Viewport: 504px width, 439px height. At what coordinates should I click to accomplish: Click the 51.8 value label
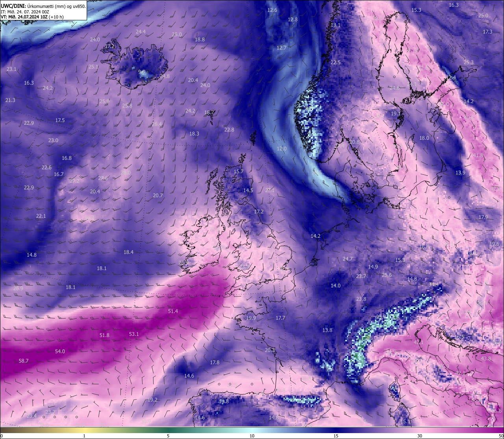(x=104, y=335)
